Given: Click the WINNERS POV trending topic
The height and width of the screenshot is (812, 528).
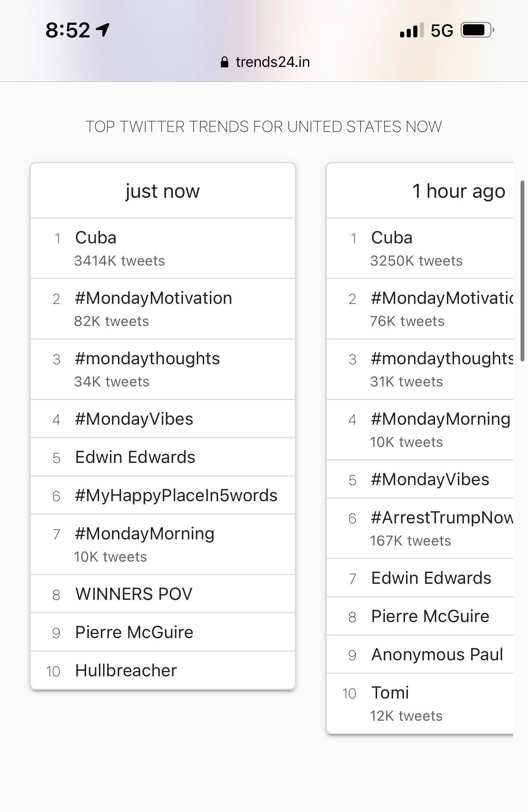Looking at the screenshot, I should point(133,594).
